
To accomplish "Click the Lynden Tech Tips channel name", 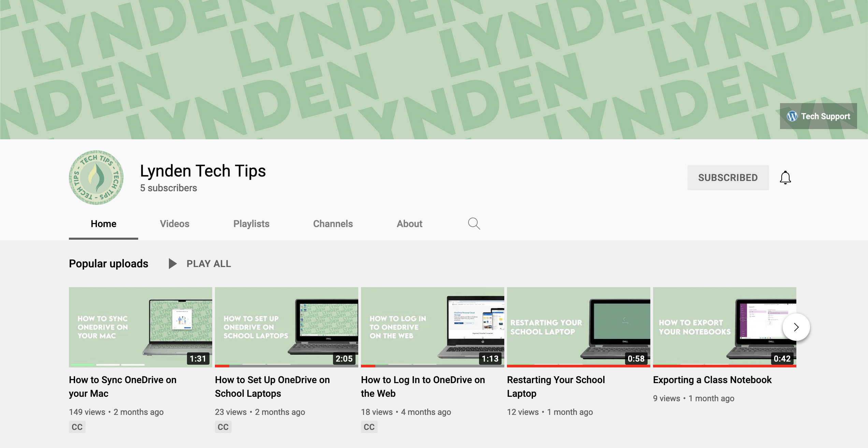I will coord(203,171).
